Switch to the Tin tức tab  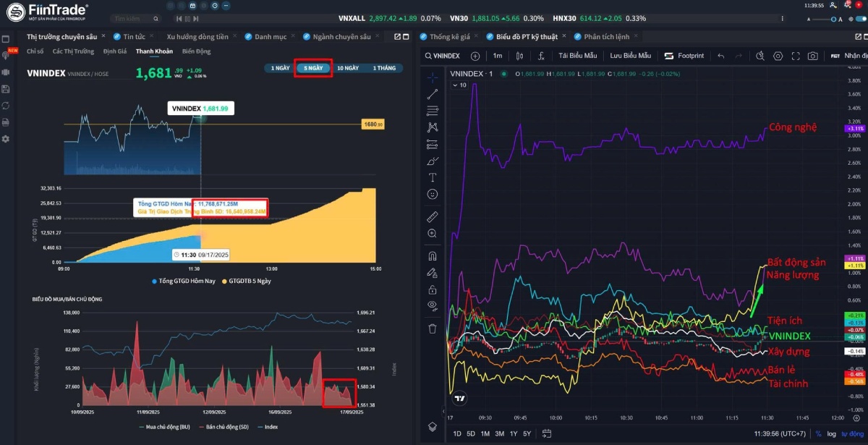coord(134,36)
